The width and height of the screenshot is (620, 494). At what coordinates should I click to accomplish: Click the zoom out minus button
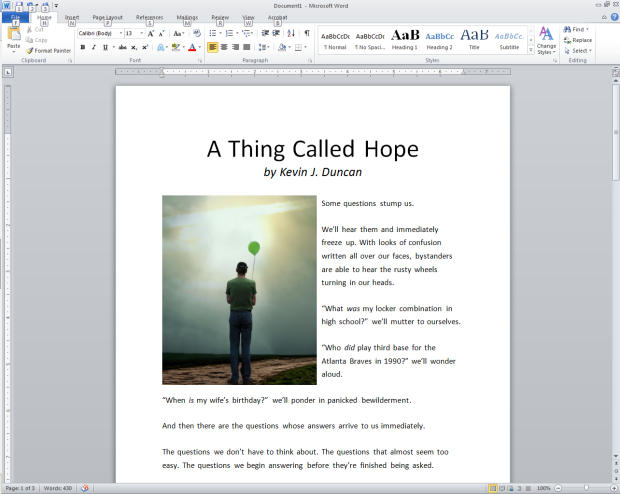(x=558, y=488)
